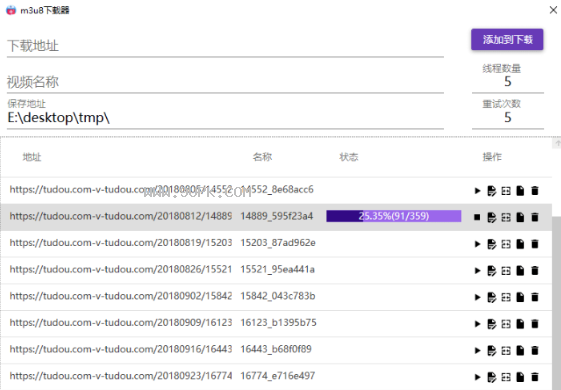
Task: Click merge icon in the 16443_b68f0f89 row
Action: pos(506,351)
